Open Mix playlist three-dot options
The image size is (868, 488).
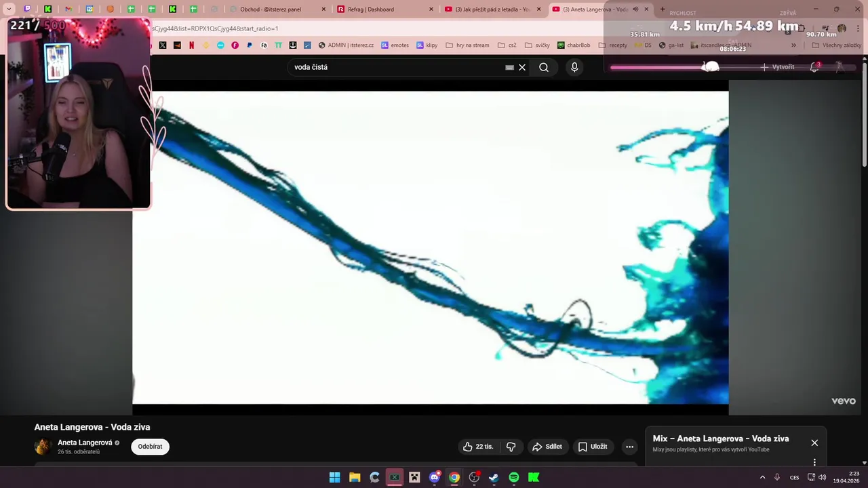coord(814,462)
